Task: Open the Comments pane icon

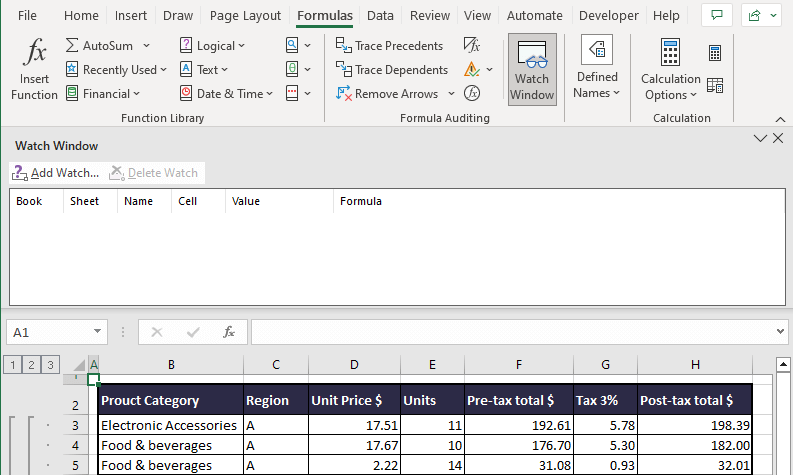Action: tap(717, 15)
